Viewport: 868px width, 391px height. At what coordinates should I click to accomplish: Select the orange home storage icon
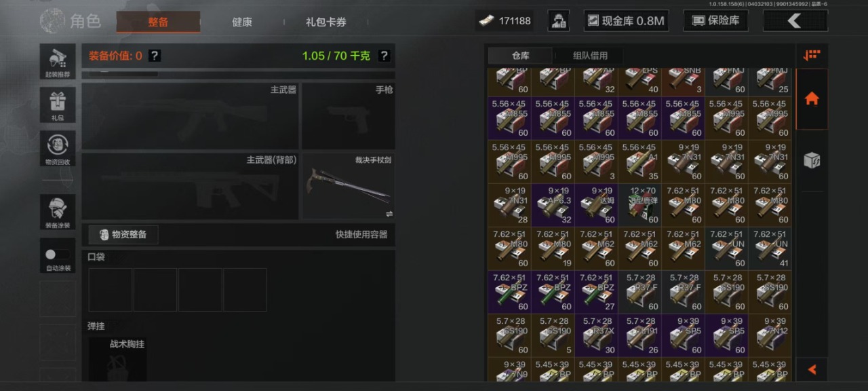tap(812, 99)
